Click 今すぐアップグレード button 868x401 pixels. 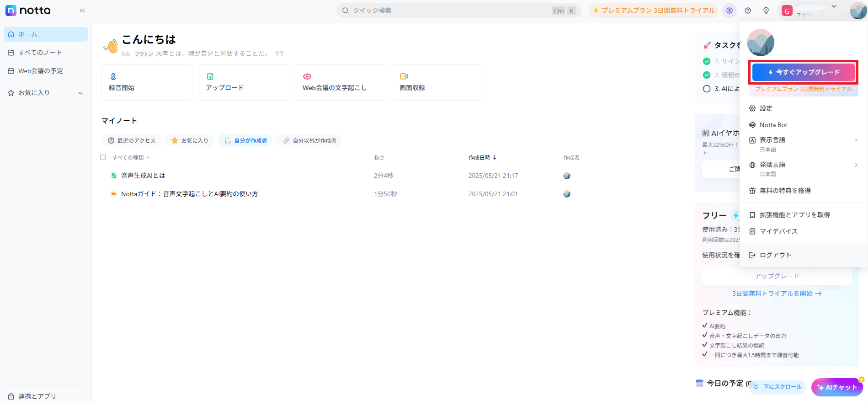pos(803,72)
